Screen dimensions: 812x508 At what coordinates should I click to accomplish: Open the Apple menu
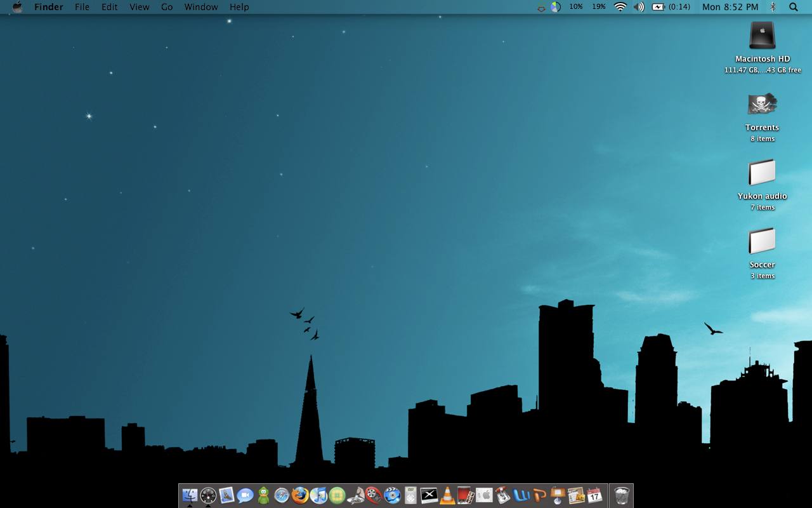tap(17, 7)
